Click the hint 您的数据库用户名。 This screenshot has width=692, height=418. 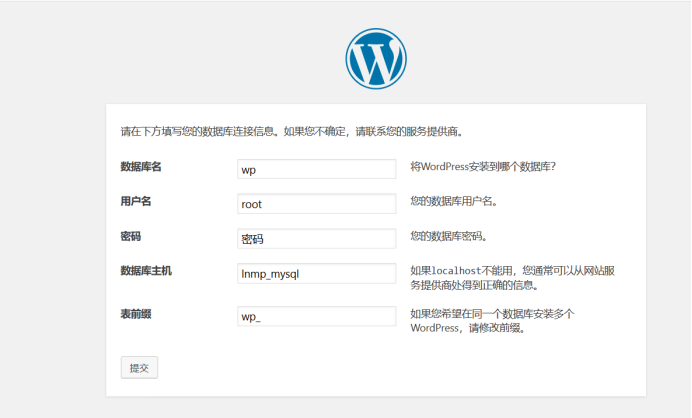(x=454, y=201)
